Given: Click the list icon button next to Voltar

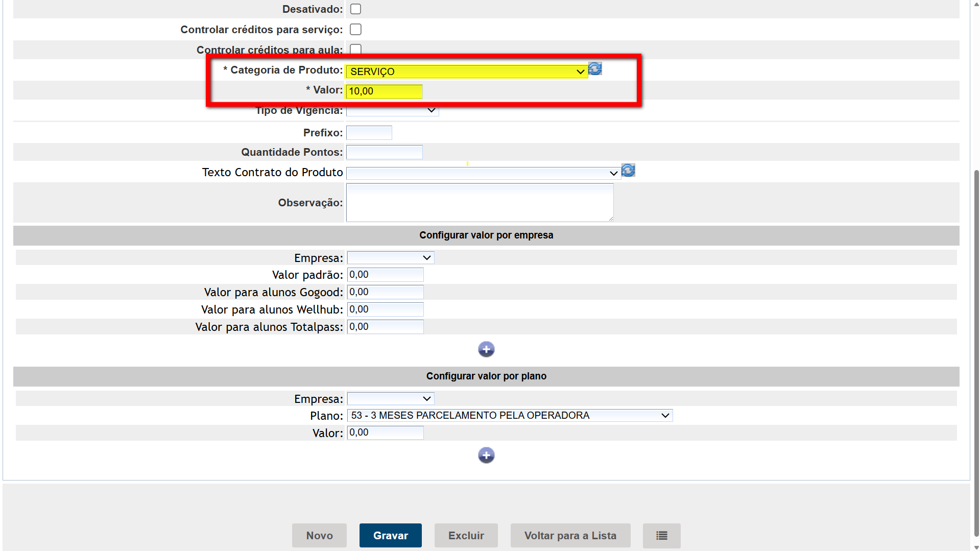Looking at the screenshot, I should 661,536.
